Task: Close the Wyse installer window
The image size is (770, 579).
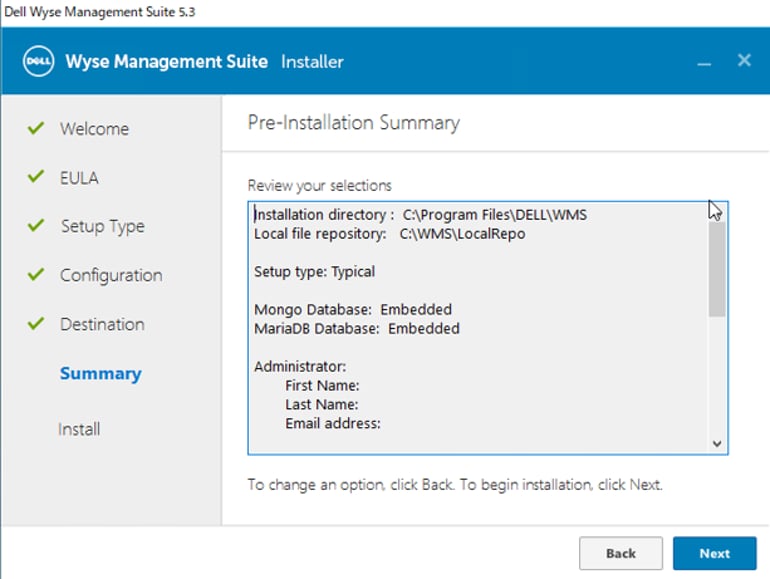Action: 744,60
